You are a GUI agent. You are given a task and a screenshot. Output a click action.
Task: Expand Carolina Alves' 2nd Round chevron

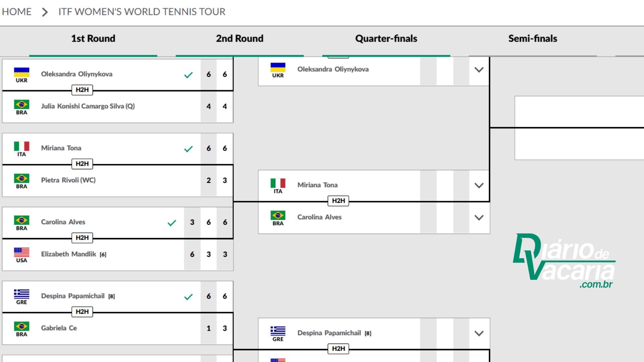coord(479,218)
